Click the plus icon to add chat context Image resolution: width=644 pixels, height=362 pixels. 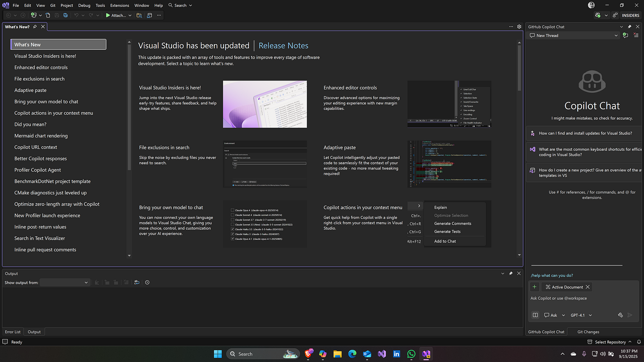(534, 287)
